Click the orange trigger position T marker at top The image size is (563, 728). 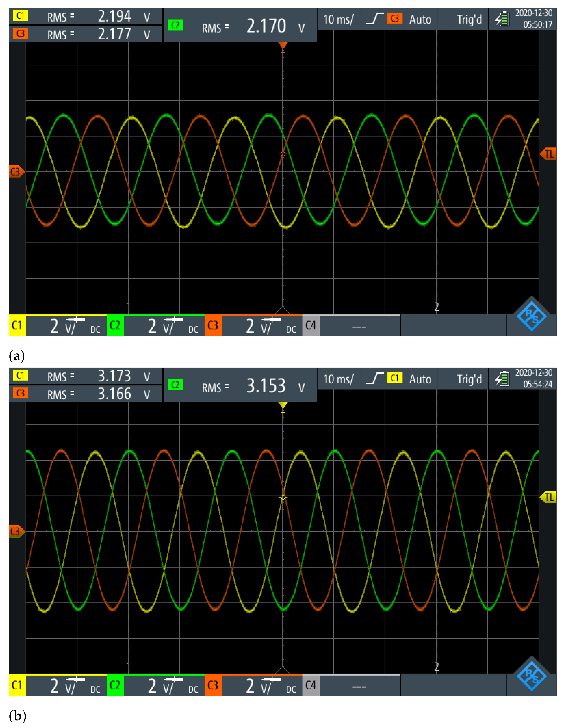tap(283, 46)
